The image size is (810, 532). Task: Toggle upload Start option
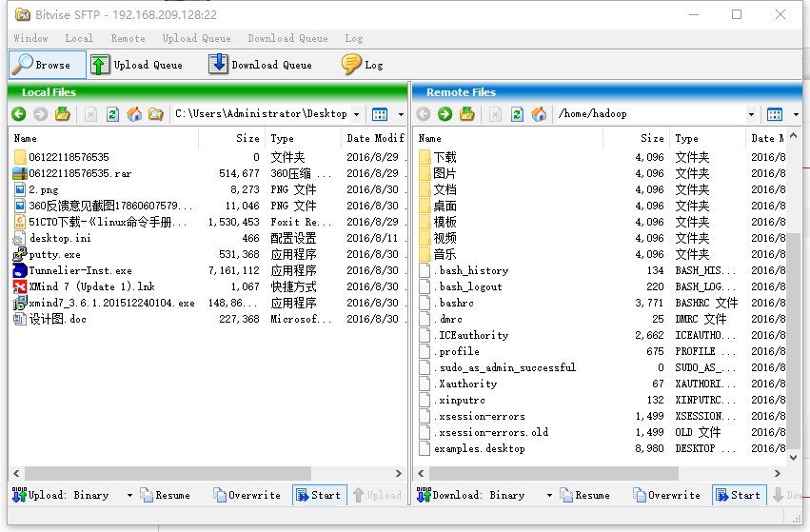coord(319,495)
